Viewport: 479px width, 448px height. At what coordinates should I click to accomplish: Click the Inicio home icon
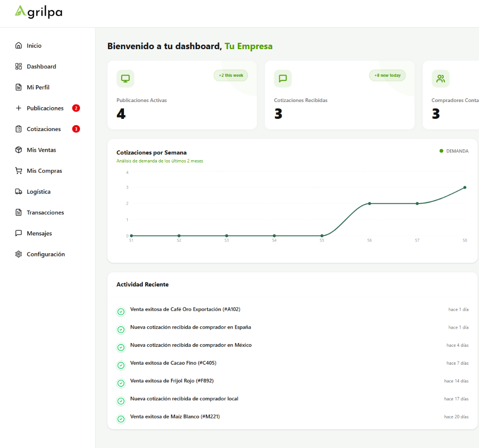(19, 45)
